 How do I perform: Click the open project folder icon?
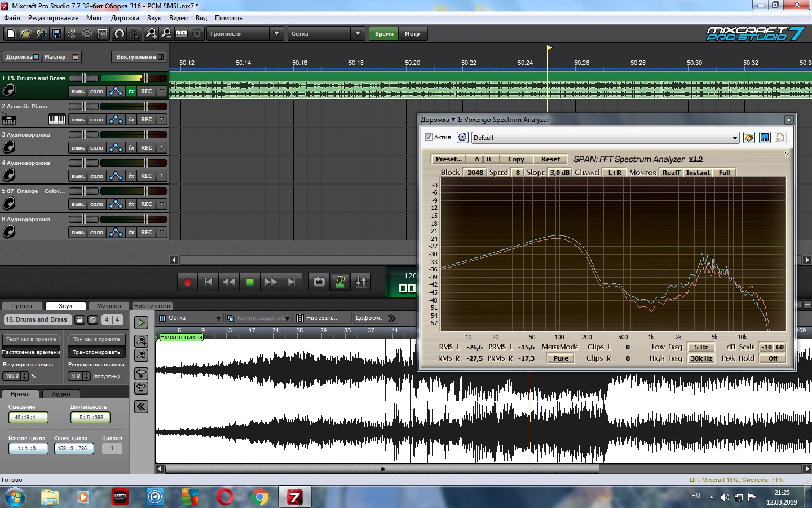pos(26,34)
